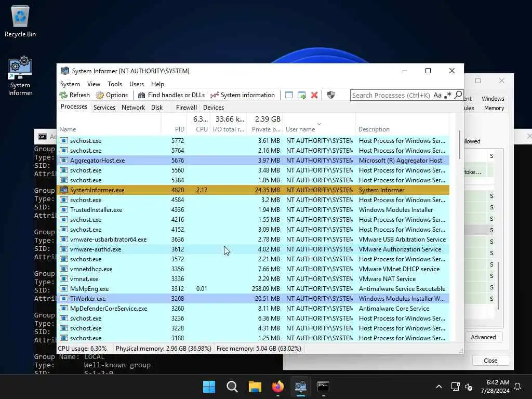Click the red X terminate icon
The height and width of the screenshot is (399, 532).
click(314, 95)
